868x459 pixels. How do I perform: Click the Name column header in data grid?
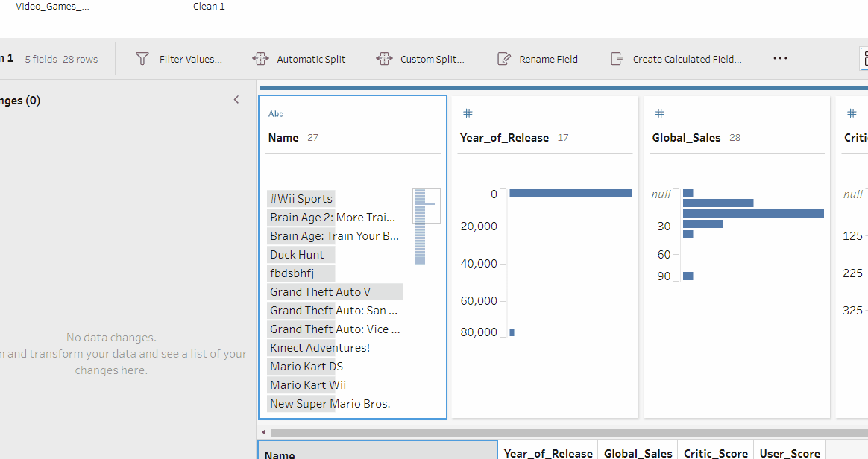click(378, 449)
